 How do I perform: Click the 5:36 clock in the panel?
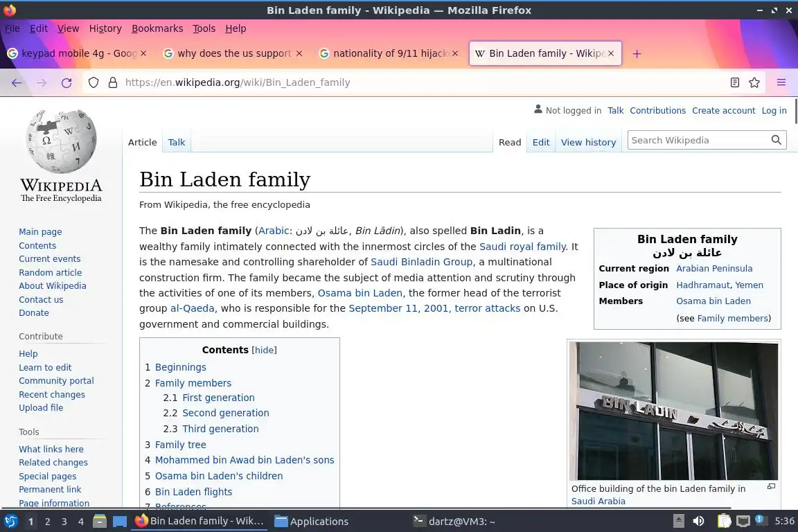(x=784, y=521)
